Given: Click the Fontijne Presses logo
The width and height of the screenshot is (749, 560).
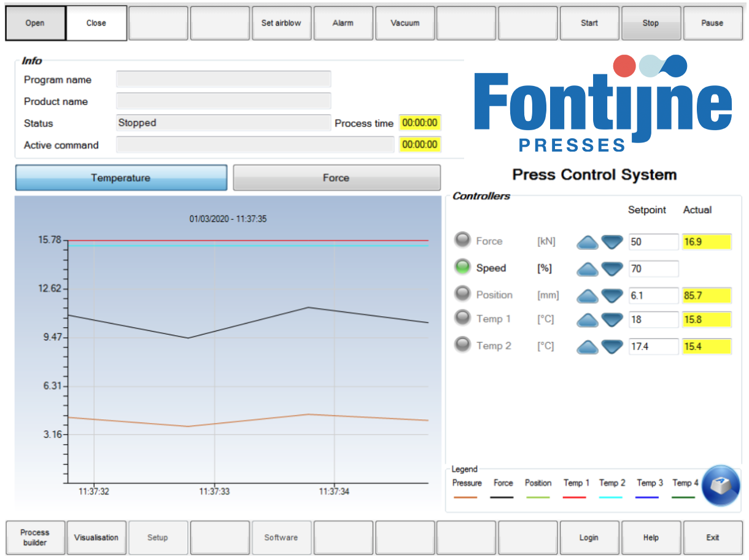Looking at the screenshot, I should pyautogui.click(x=603, y=103).
